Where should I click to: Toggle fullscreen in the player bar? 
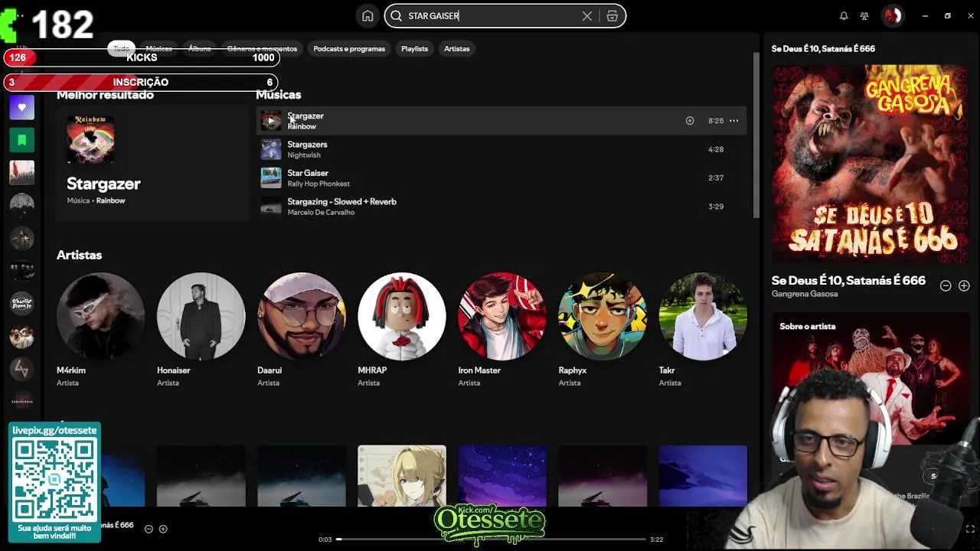[970, 529]
